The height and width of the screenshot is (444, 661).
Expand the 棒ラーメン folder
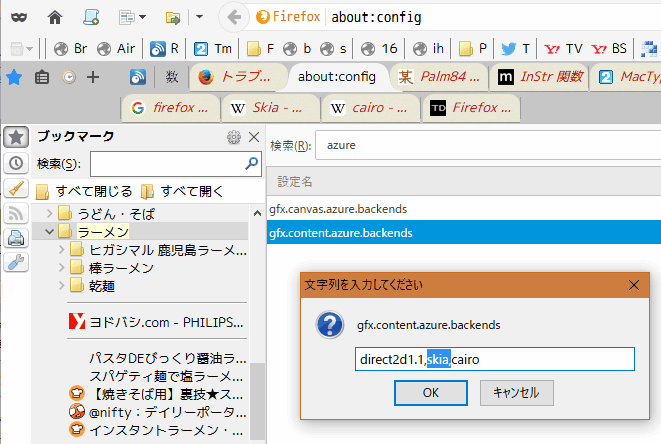(x=62, y=268)
